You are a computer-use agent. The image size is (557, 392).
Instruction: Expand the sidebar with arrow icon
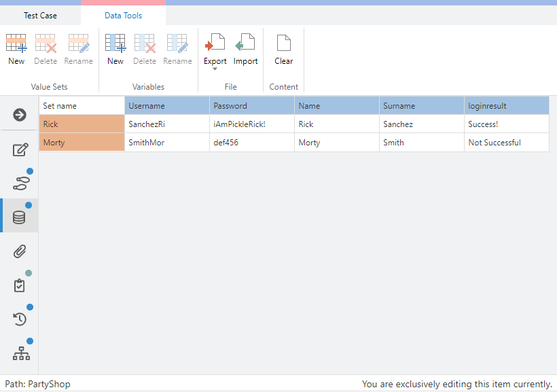(x=20, y=115)
